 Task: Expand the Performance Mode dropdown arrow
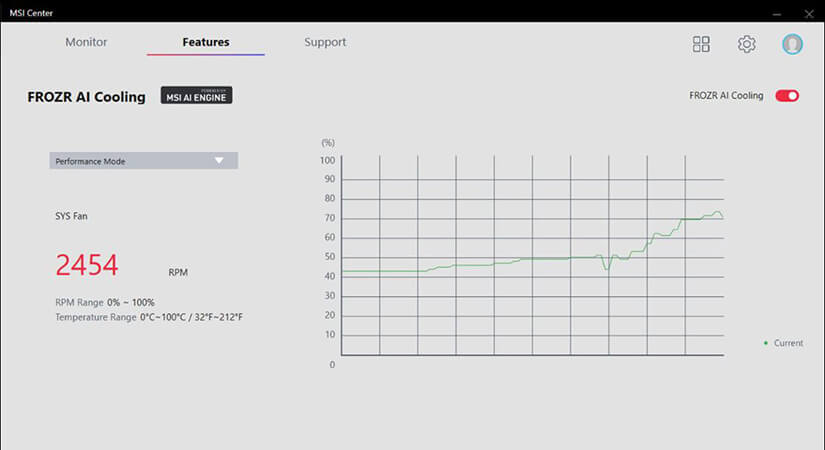219,160
